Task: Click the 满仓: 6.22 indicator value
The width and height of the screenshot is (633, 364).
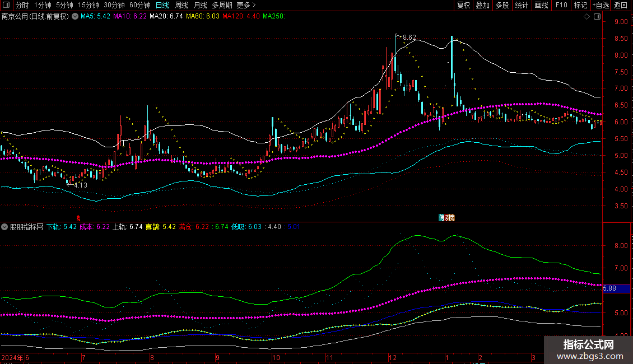Action: tap(194, 227)
